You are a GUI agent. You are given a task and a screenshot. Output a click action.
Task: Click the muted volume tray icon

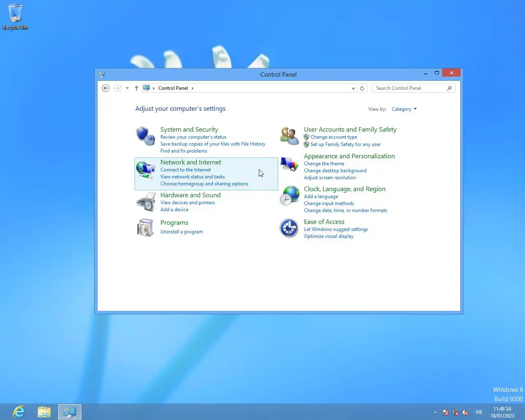click(465, 412)
